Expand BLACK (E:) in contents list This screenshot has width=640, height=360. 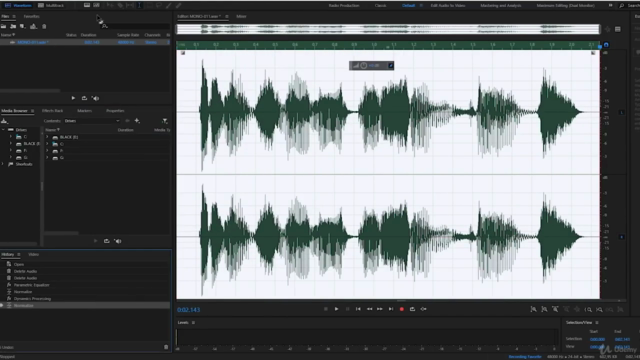(47, 137)
